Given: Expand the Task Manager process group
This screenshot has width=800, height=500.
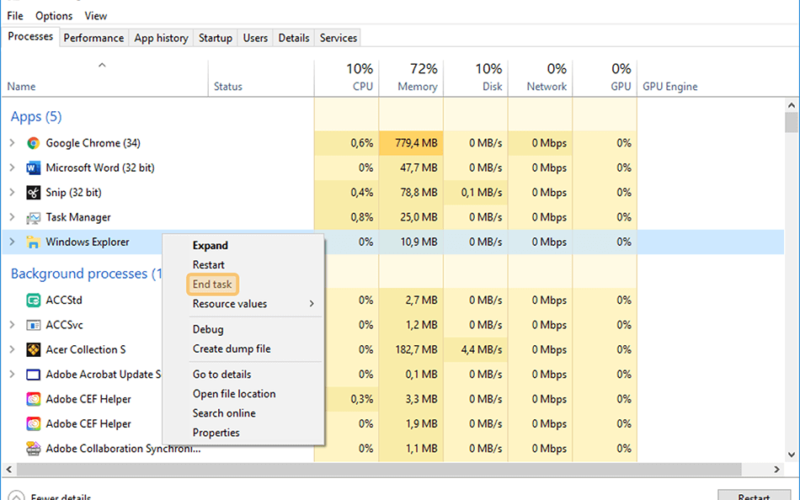Looking at the screenshot, I should click(12, 217).
